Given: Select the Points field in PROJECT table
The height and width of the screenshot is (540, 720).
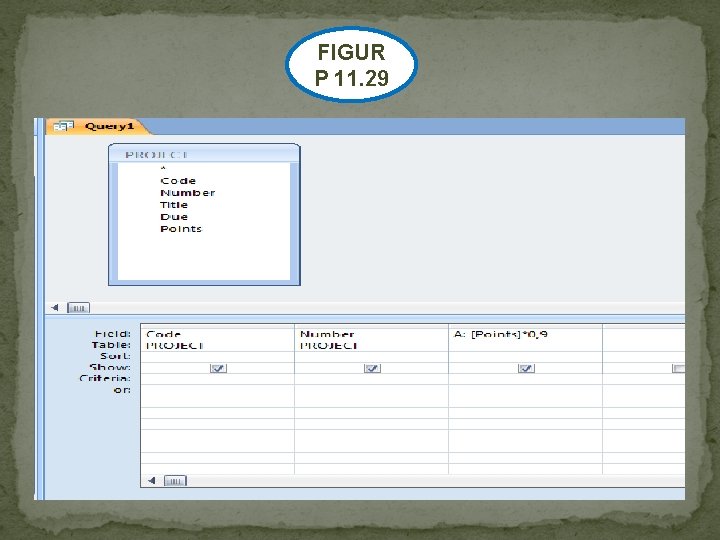Looking at the screenshot, I should pyautogui.click(x=181, y=229).
